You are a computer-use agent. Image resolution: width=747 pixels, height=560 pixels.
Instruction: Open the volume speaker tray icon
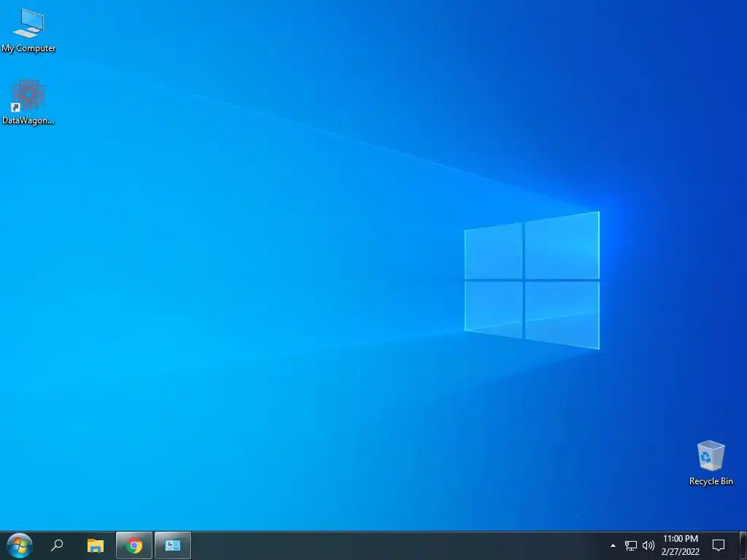[x=649, y=545]
